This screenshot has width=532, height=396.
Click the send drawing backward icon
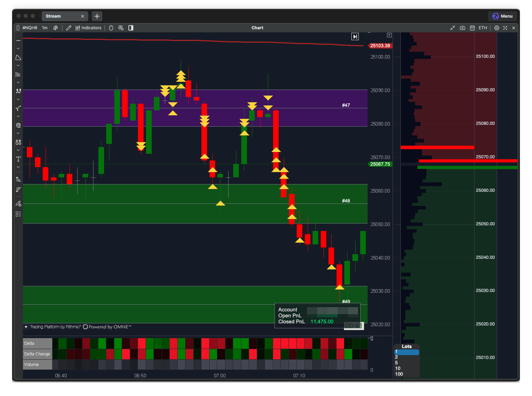click(x=18, y=190)
